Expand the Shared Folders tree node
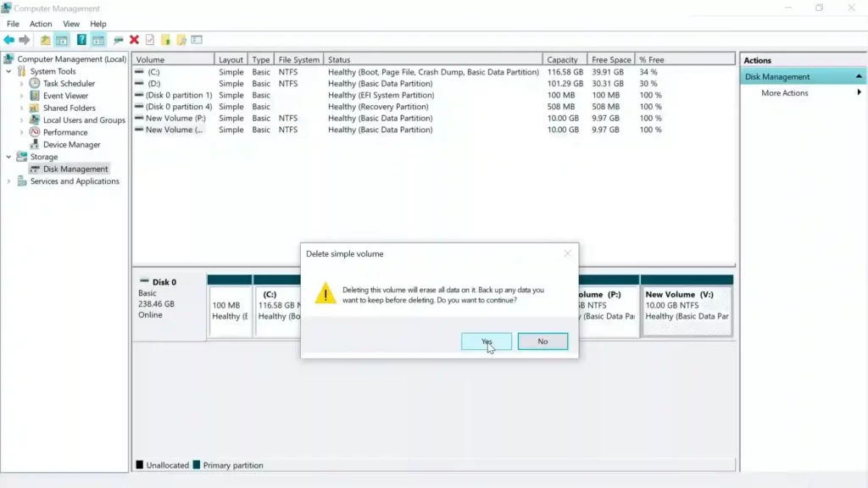Image resolution: width=868 pixels, height=488 pixels. click(x=21, y=108)
